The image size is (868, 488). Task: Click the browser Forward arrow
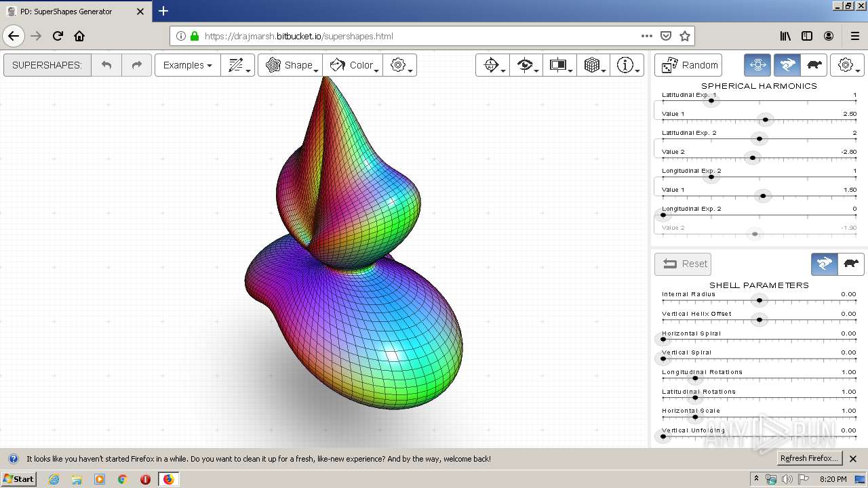[37, 36]
